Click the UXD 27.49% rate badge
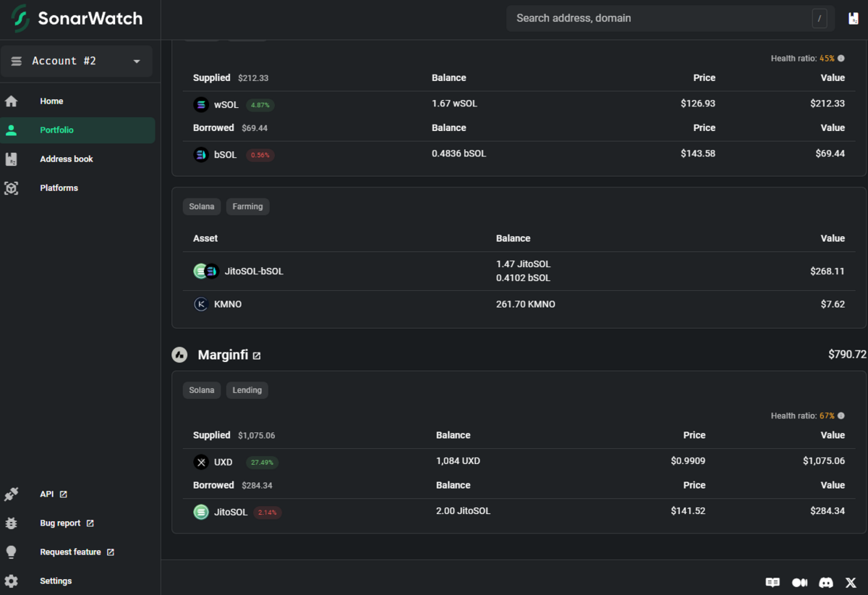 click(x=262, y=463)
